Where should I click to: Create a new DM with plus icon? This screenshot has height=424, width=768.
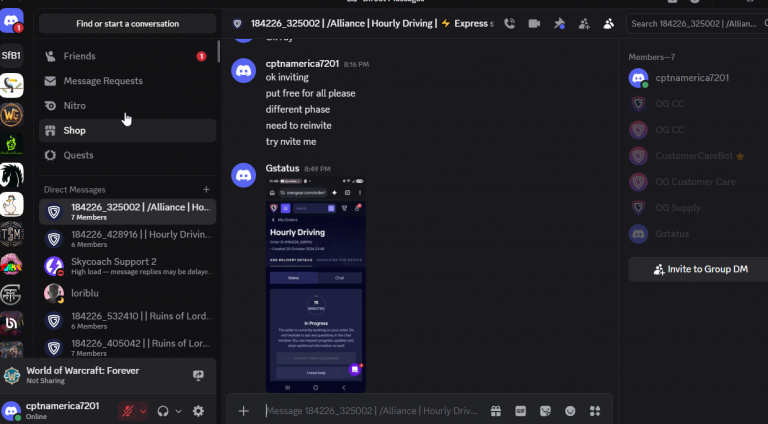click(206, 189)
